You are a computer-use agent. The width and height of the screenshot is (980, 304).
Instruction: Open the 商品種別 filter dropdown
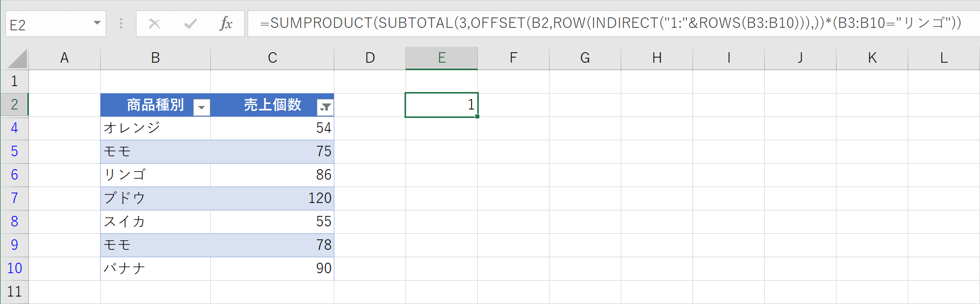(x=202, y=107)
